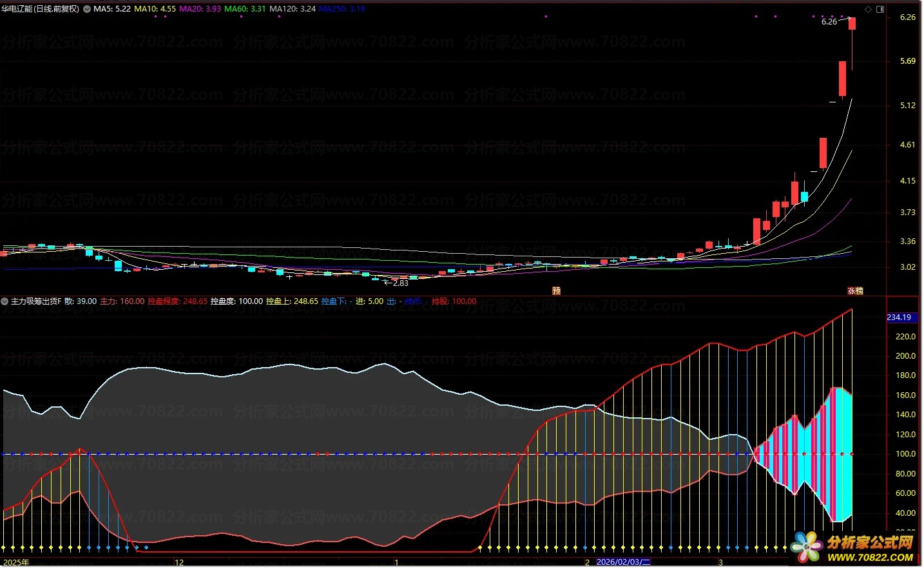Click the 主力吸筹出货F indicator name
Viewport: 924px width, 568px height.
[x=36, y=301]
